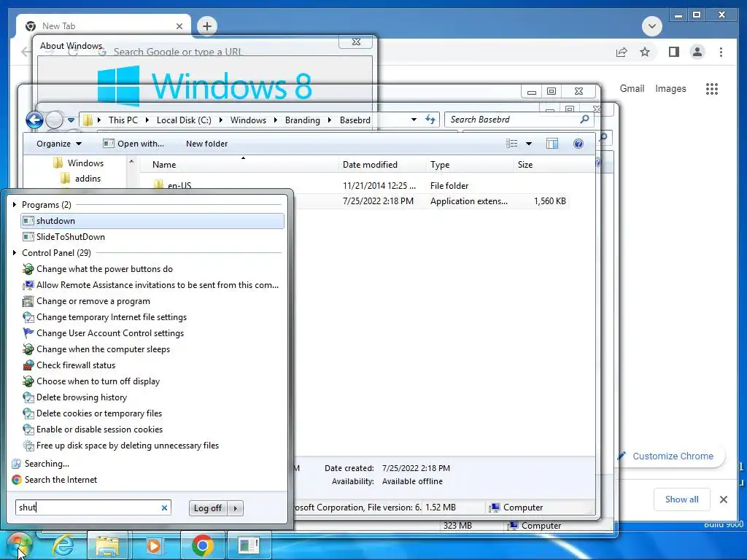Click Open with... in Explorer toolbar

point(134,144)
